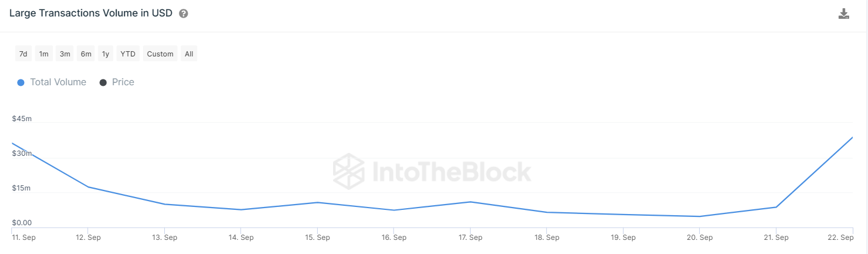The height and width of the screenshot is (254, 868).
Task: Click the line point at 12. Sep
Action: [88, 187]
